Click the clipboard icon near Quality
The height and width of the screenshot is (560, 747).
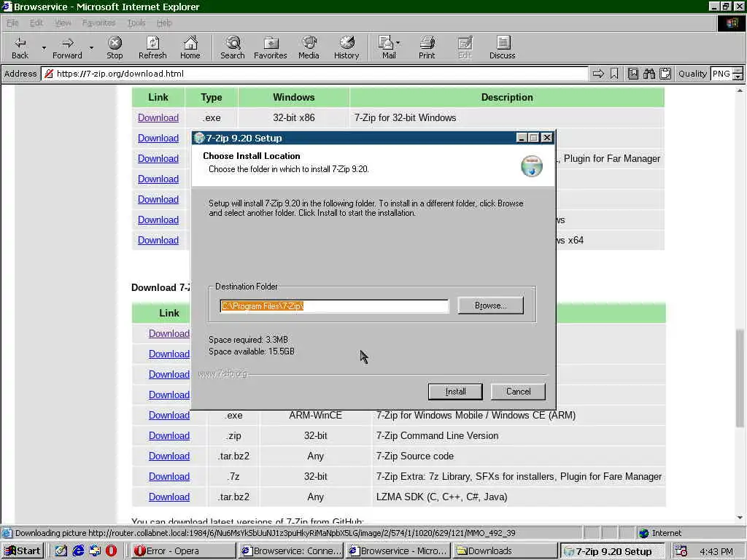tap(665, 74)
